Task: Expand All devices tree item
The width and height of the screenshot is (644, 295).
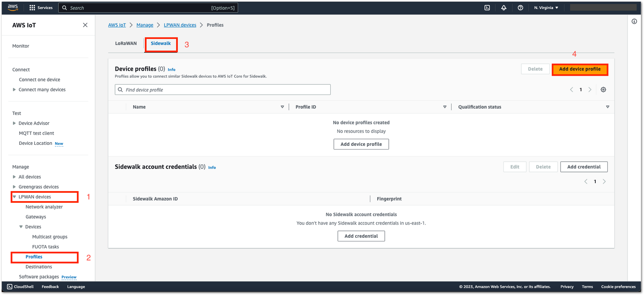Action: pyautogui.click(x=14, y=177)
